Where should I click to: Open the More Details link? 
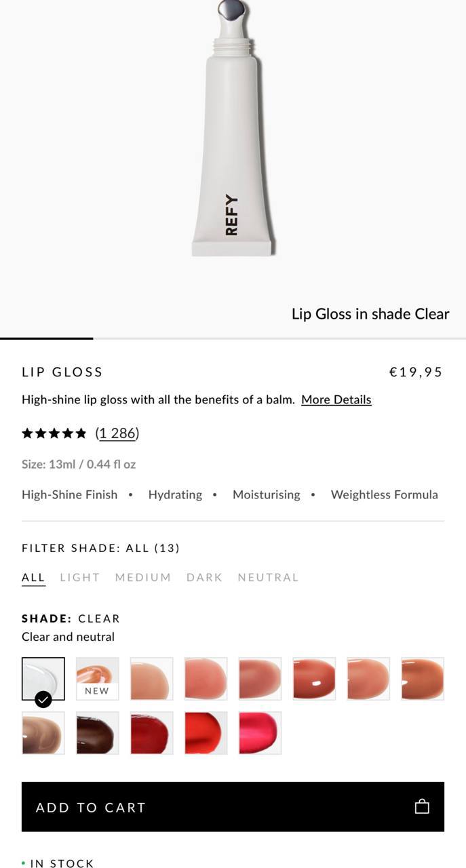point(336,399)
